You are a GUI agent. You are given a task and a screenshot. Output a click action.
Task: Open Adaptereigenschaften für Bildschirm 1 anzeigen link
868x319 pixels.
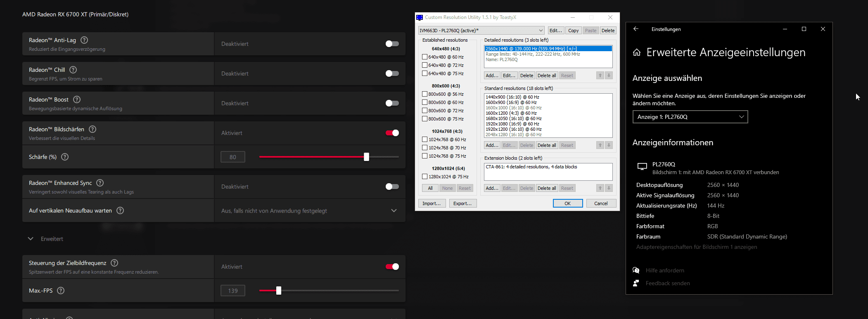(x=697, y=247)
